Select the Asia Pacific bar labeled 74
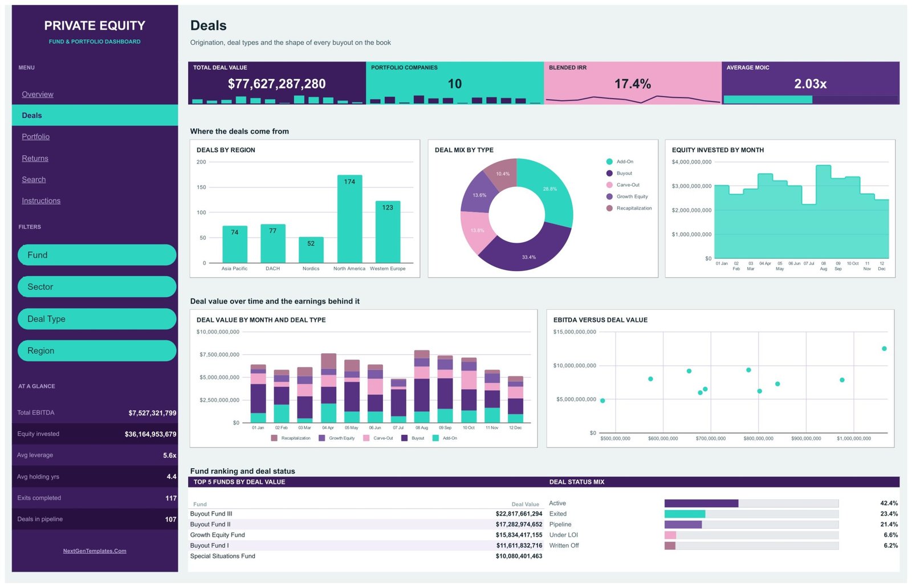The height and width of the screenshot is (588, 912). tap(235, 244)
